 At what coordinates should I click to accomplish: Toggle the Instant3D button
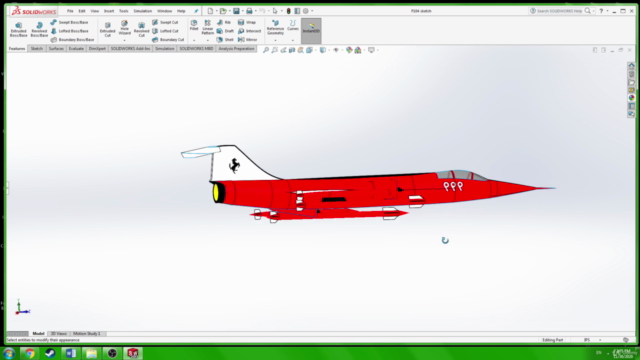311,31
